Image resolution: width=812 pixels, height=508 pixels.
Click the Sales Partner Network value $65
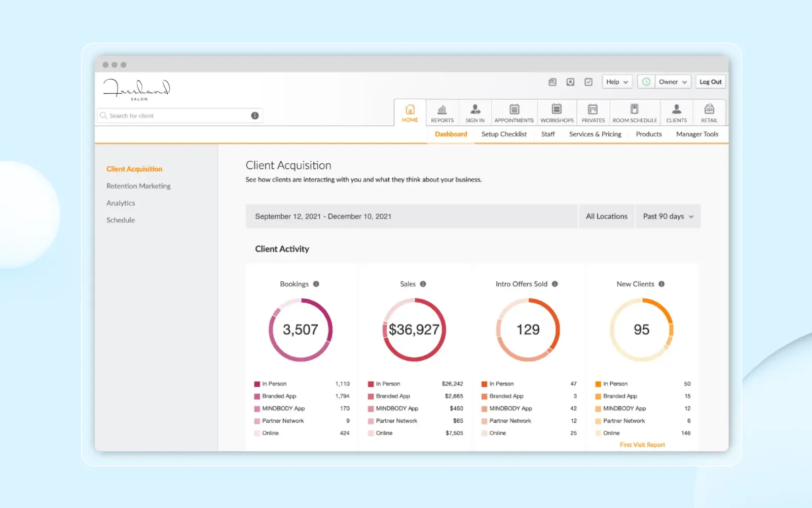(x=458, y=421)
